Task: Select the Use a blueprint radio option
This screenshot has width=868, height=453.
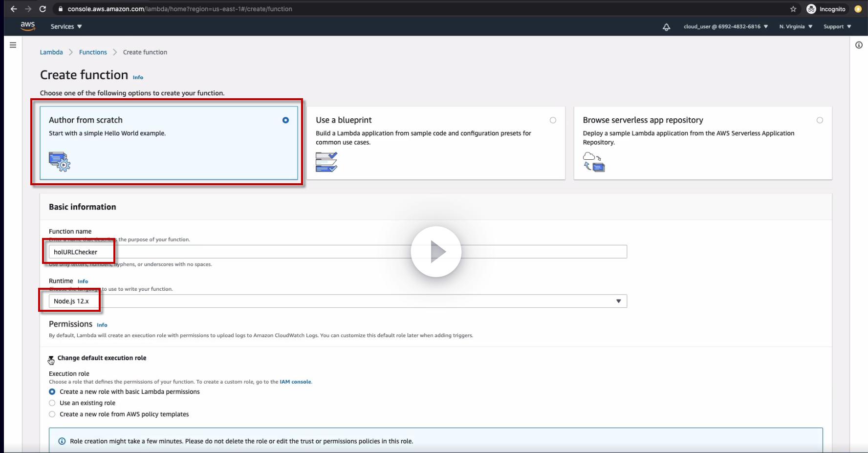Action: [x=553, y=120]
